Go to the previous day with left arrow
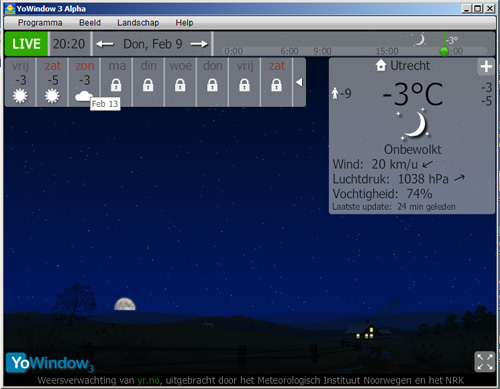500x389 pixels. tap(105, 44)
